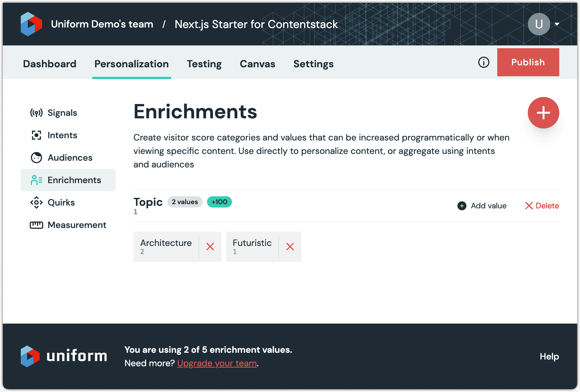The height and width of the screenshot is (392, 580).
Task: Open Signals in the sidebar
Action: [62, 113]
